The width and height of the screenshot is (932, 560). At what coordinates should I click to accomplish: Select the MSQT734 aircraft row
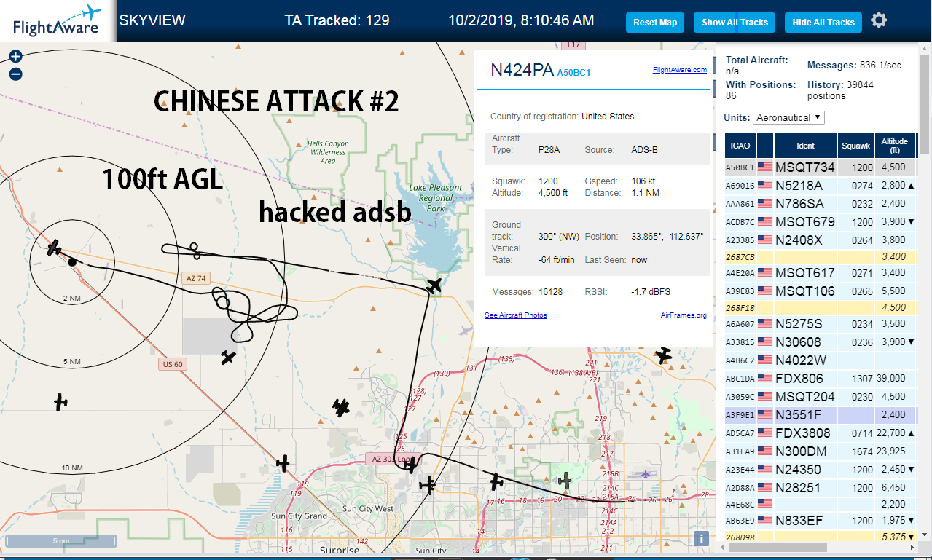(x=821, y=167)
